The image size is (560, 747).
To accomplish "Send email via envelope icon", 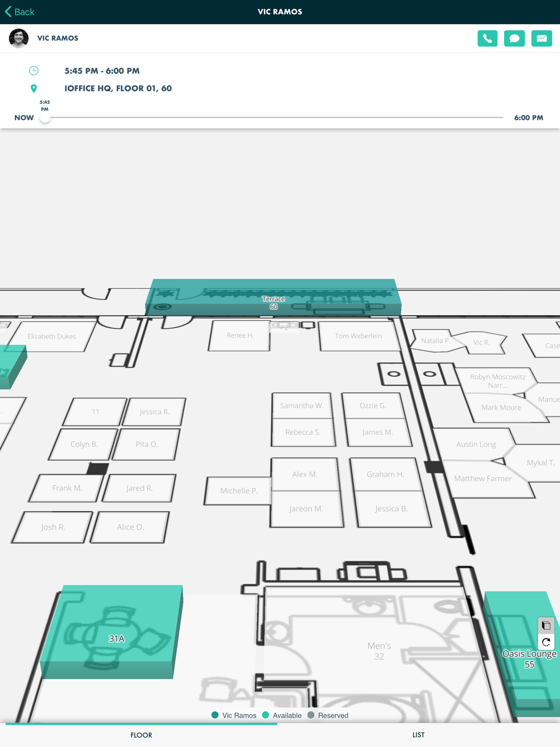I will point(542,38).
